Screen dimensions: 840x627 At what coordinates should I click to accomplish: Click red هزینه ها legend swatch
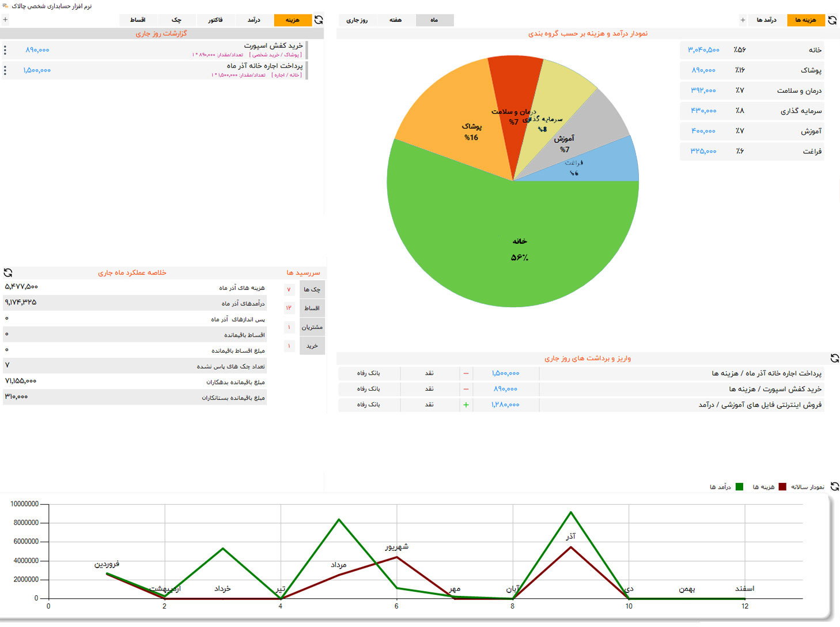[782, 487]
